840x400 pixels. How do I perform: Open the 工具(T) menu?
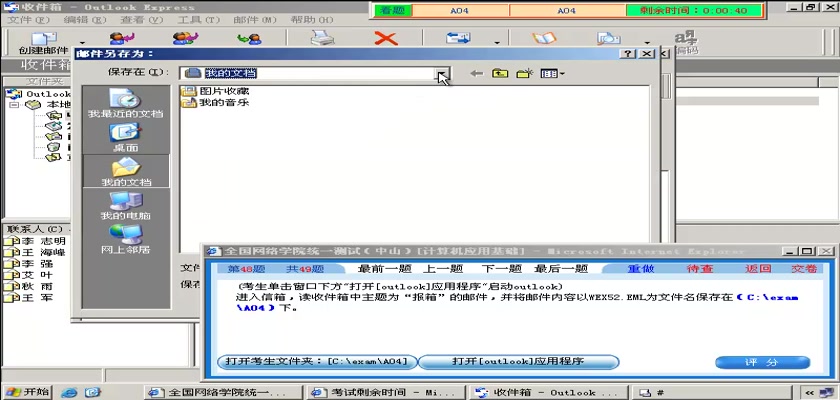(x=199, y=20)
